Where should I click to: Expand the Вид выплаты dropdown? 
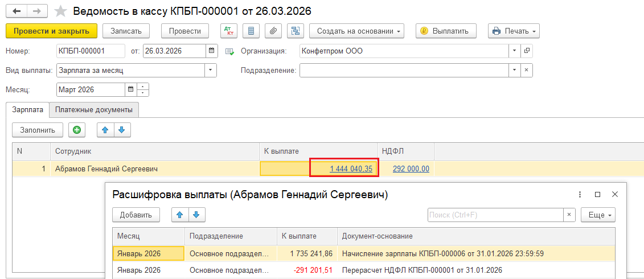pos(211,70)
